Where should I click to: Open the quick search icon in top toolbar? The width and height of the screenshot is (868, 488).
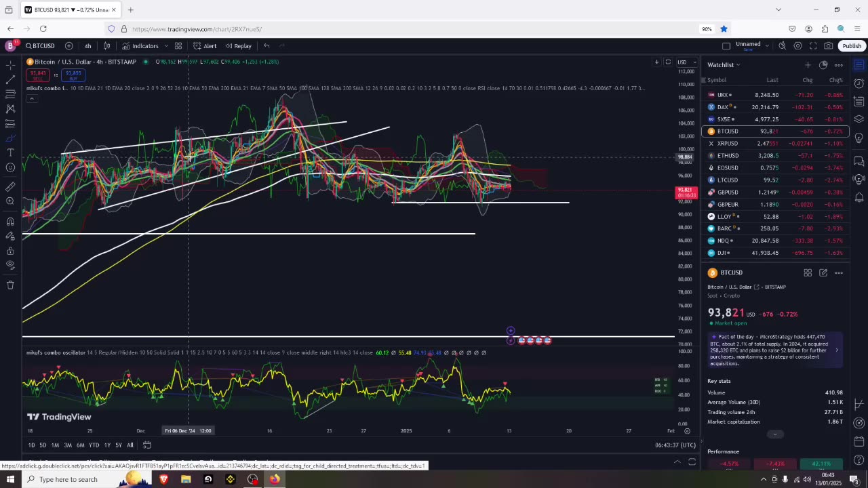pos(782,46)
